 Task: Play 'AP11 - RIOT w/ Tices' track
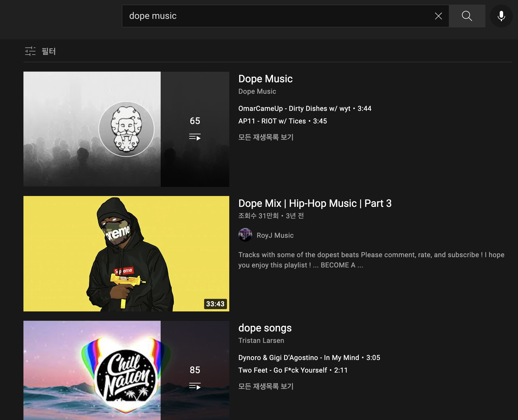282,121
